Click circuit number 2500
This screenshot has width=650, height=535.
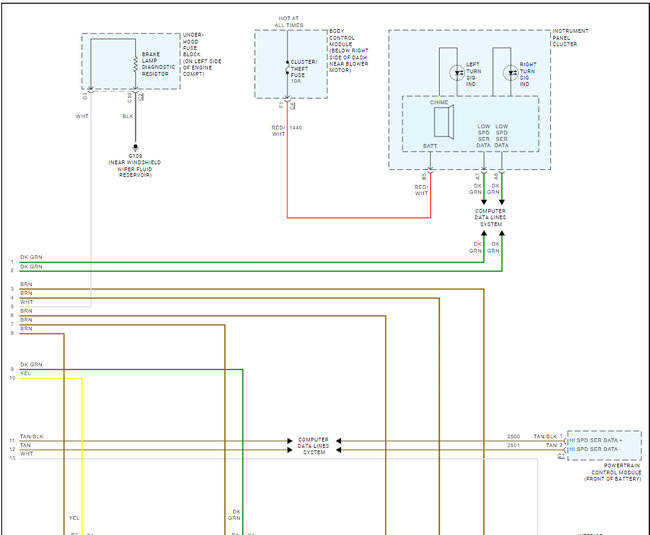tap(513, 436)
